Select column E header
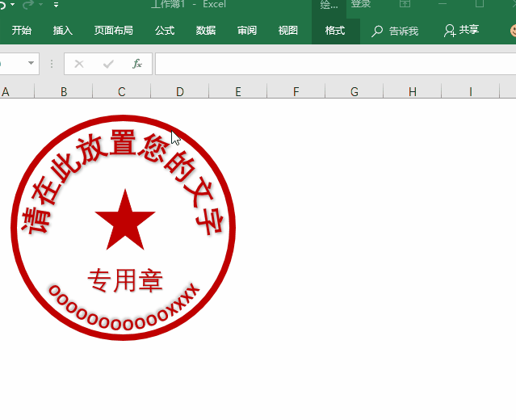The width and height of the screenshot is (516, 420). coord(238,91)
